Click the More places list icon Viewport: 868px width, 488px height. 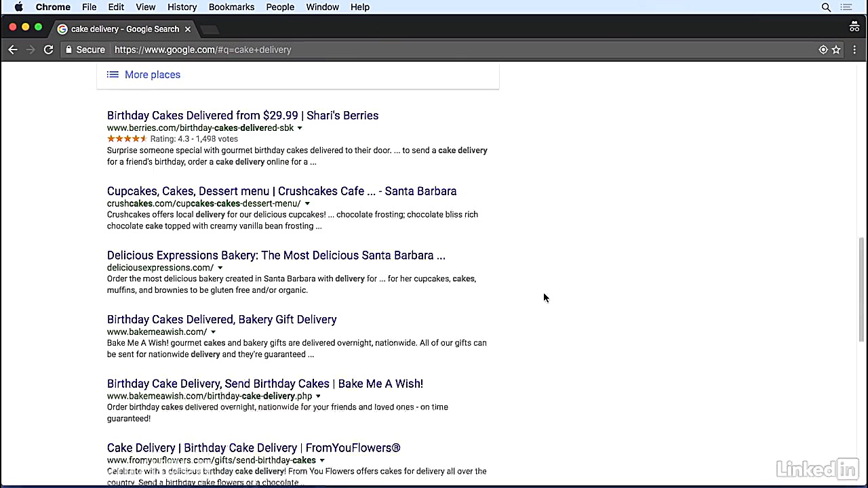(113, 75)
